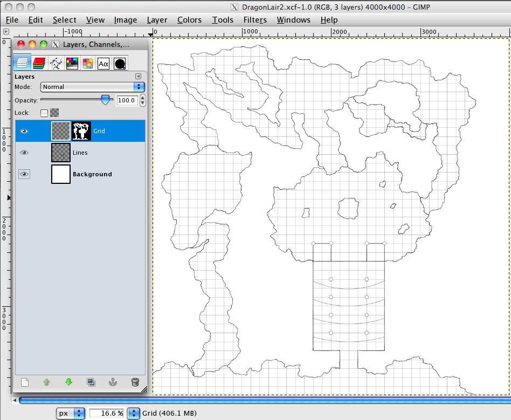Toggle visibility of the Lines layer
This screenshot has height=420, width=511.
click(x=24, y=153)
